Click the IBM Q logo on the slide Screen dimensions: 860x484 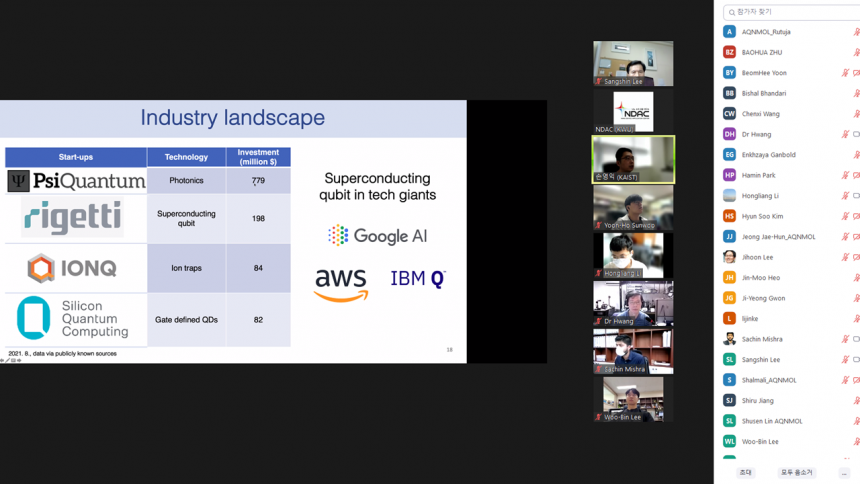pos(418,279)
